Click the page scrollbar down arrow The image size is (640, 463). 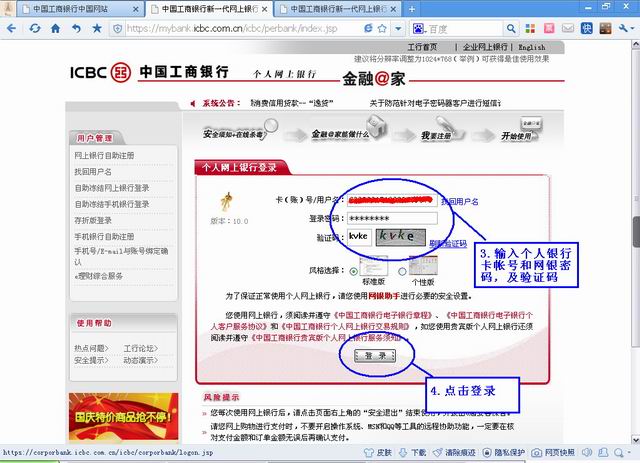(x=634, y=438)
